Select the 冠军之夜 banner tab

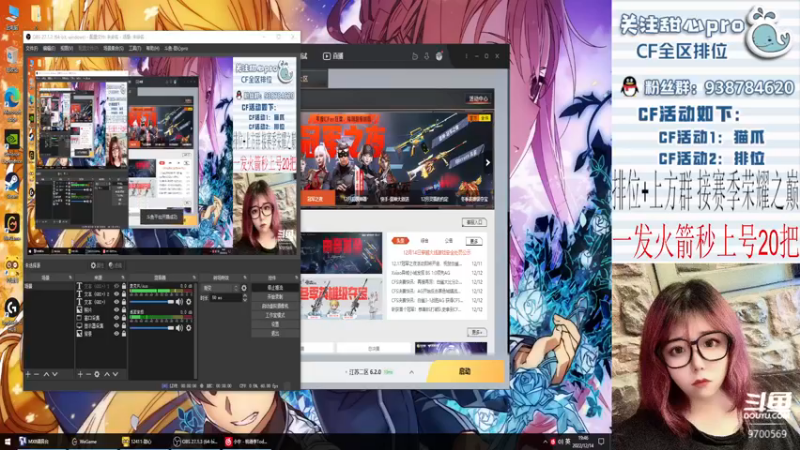click(317, 198)
